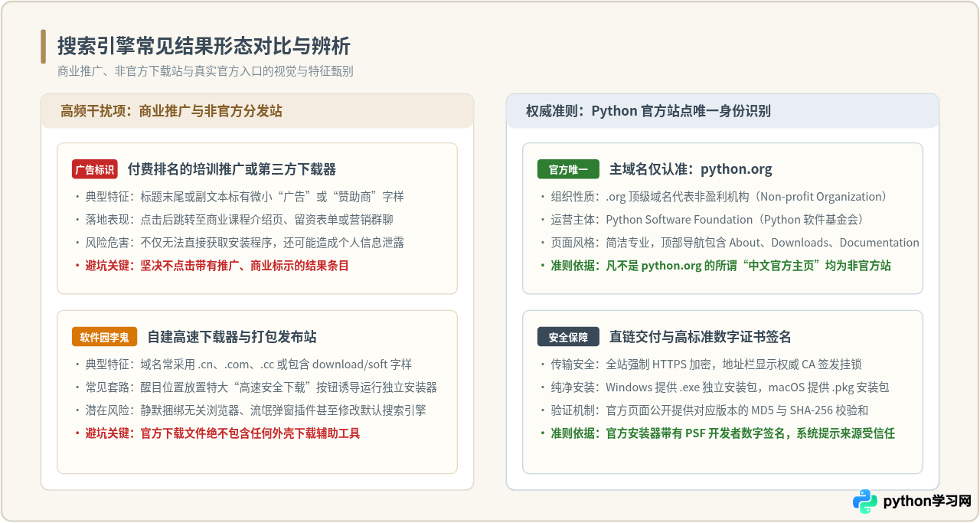This screenshot has height=523, width=980.
Task: Click the header 高频干扰项:商业推广与非官方分发站
Action: click(x=171, y=111)
